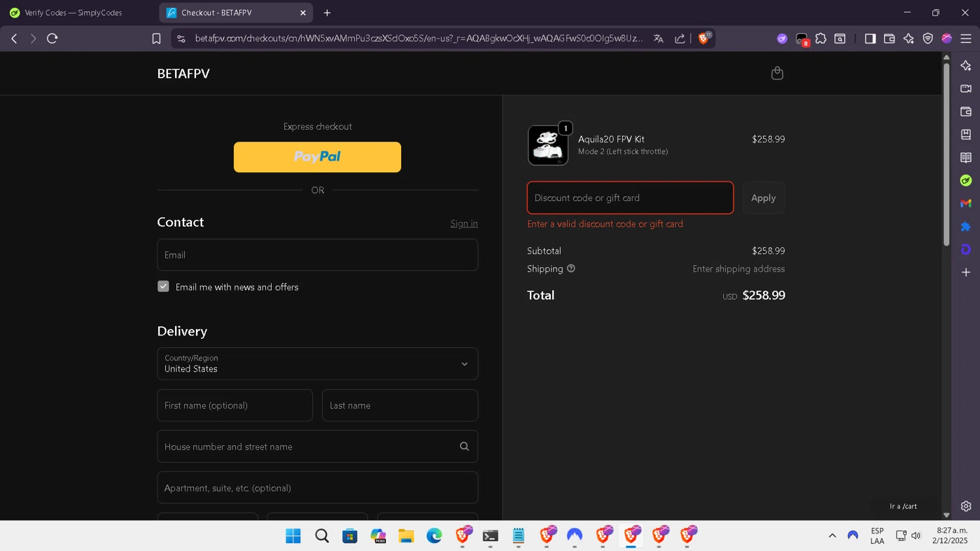Viewport: 980px width, 551px height.
Task: Open the clock showing 8:27 a.m.
Action: click(x=951, y=535)
